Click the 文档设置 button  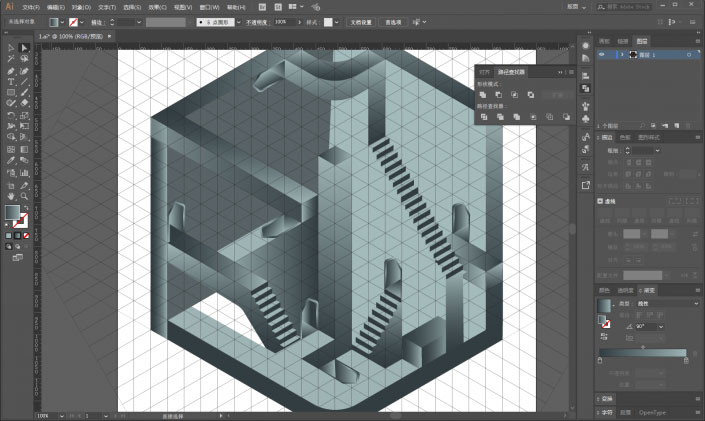click(361, 22)
